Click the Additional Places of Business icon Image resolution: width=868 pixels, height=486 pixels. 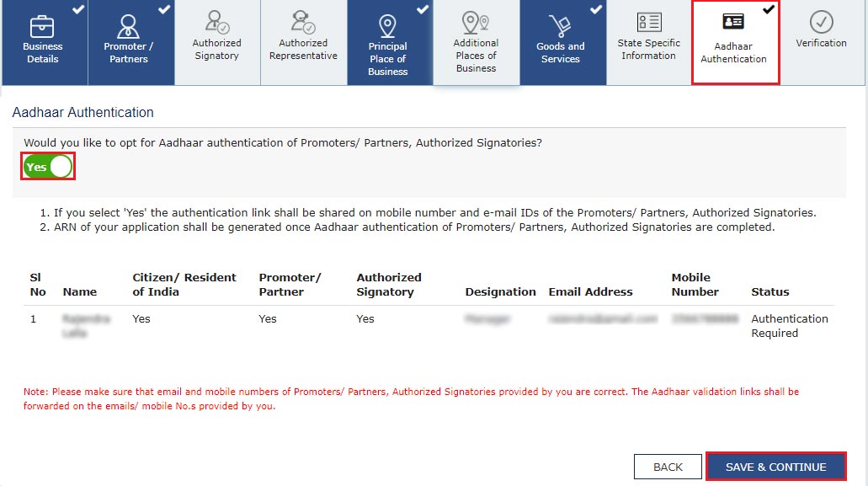[476, 23]
